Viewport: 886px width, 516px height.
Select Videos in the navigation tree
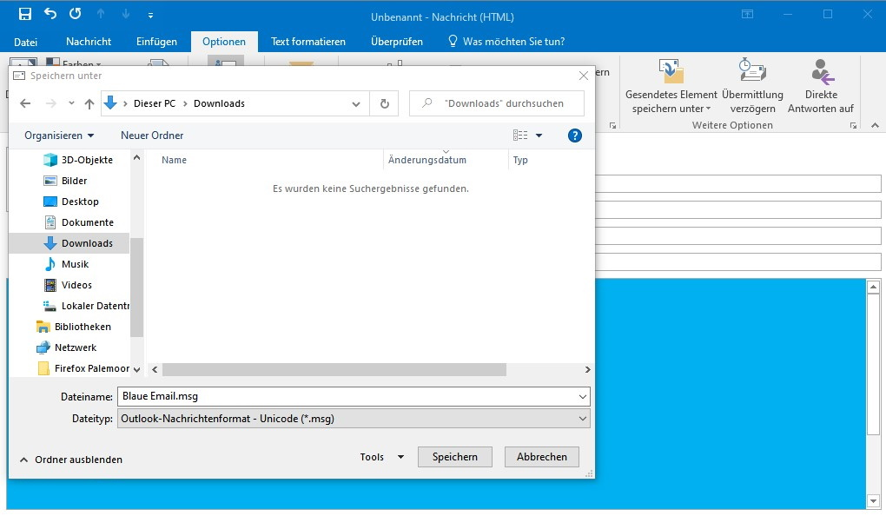pyautogui.click(x=68, y=285)
